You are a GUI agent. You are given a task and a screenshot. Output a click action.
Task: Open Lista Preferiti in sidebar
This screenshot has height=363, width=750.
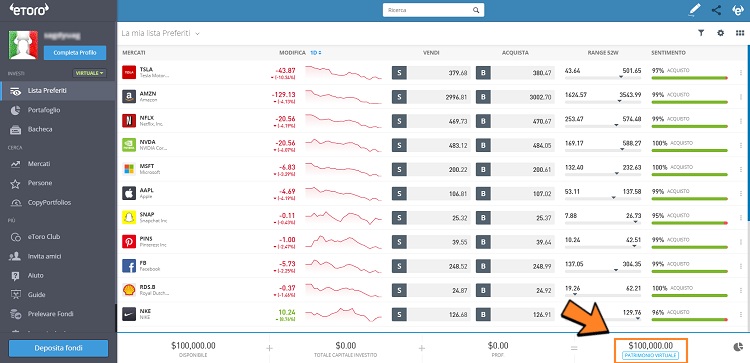(58, 90)
